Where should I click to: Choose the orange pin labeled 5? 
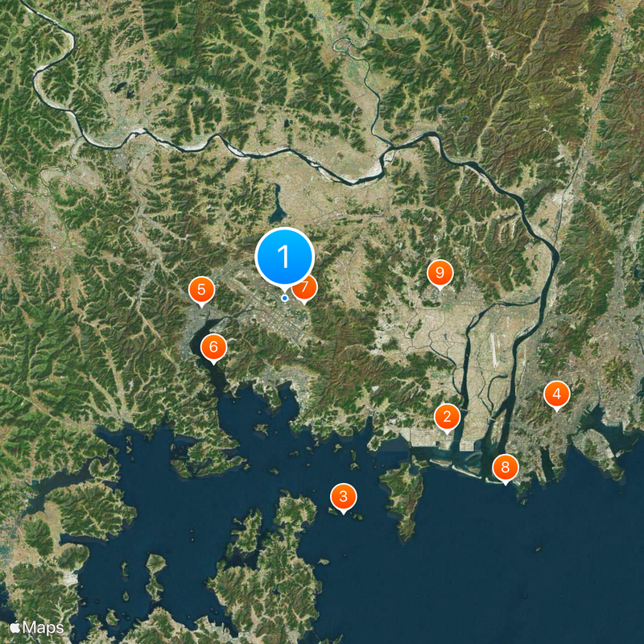click(x=201, y=290)
